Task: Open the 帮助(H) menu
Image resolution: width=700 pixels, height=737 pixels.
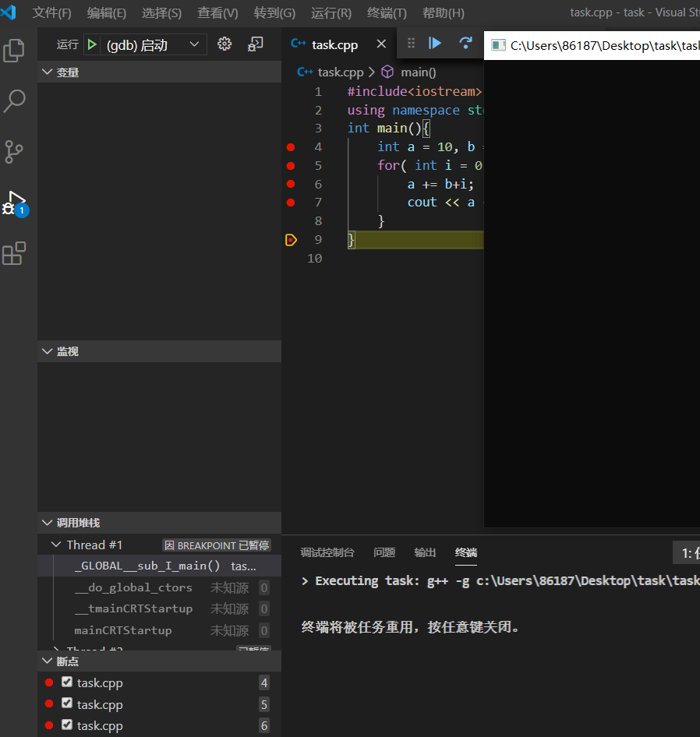Action: pos(444,12)
